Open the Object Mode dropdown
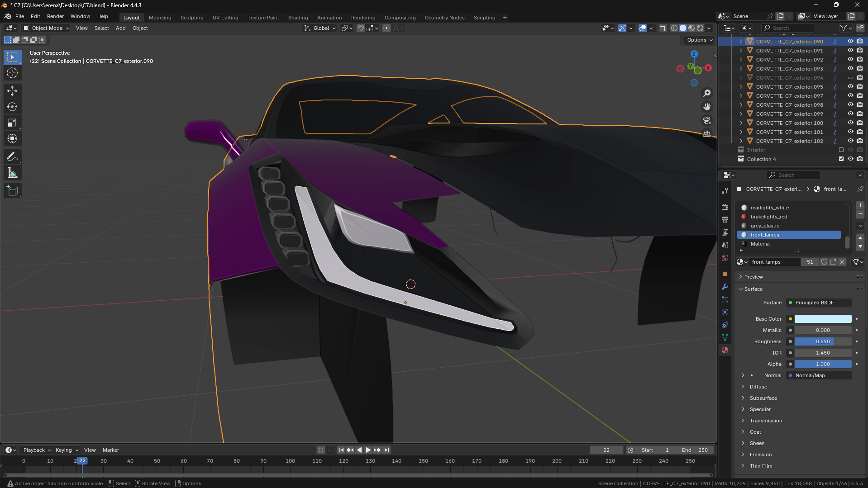This screenshot has width=868, height=488. pyautogui.click(x=46, y=28)
